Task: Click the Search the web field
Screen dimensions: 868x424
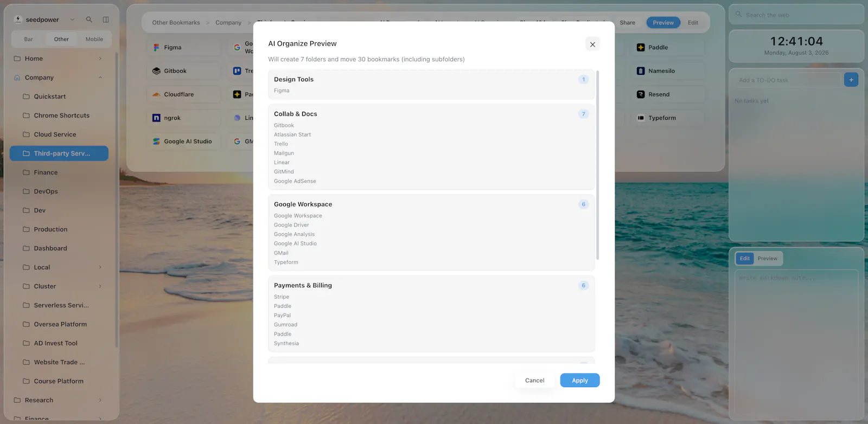Action: [796, 15]
